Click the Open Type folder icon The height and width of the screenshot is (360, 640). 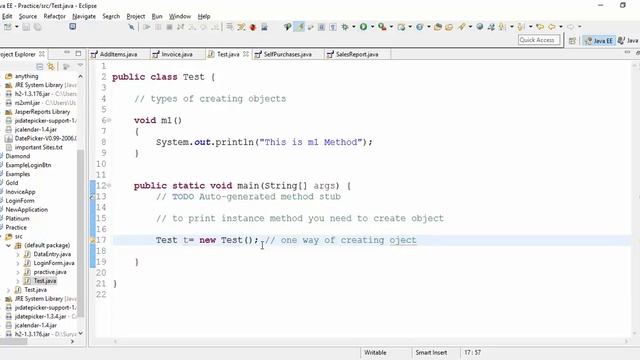(x=438, y=27)
